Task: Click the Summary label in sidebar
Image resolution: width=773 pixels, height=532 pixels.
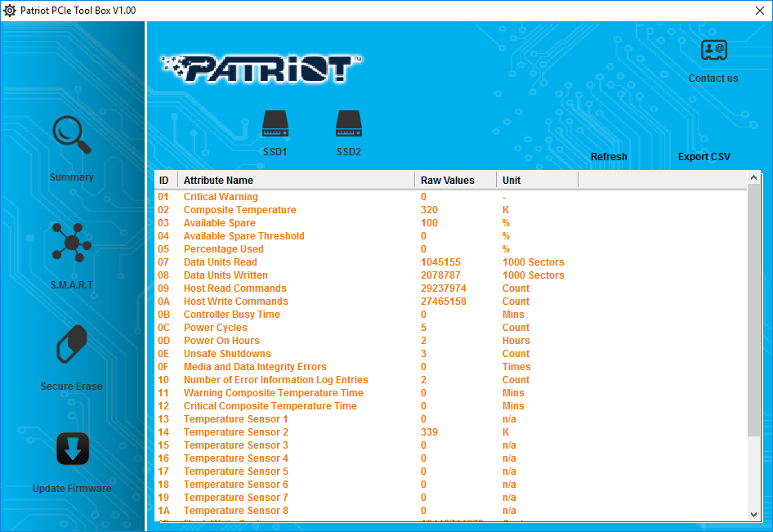Action: [71, 177]
